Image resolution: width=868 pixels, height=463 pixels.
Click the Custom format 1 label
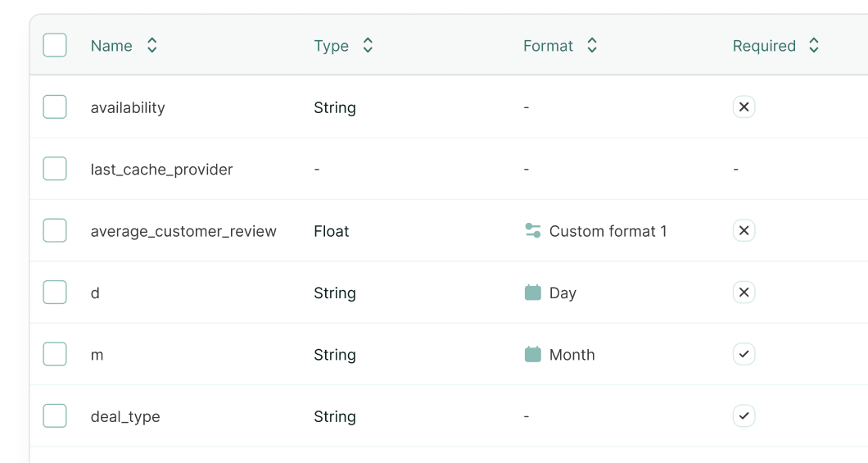[608, 231]
